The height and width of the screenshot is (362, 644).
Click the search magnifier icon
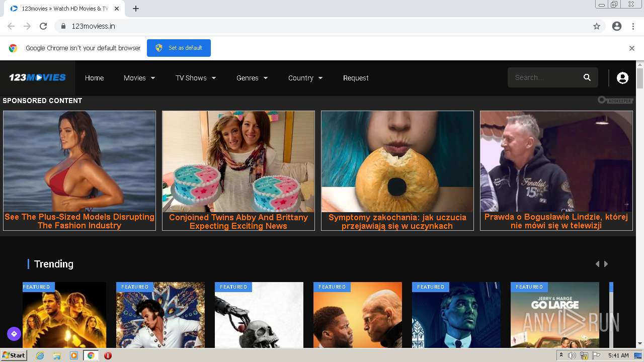pyautogui.click(x=587, y=77)
